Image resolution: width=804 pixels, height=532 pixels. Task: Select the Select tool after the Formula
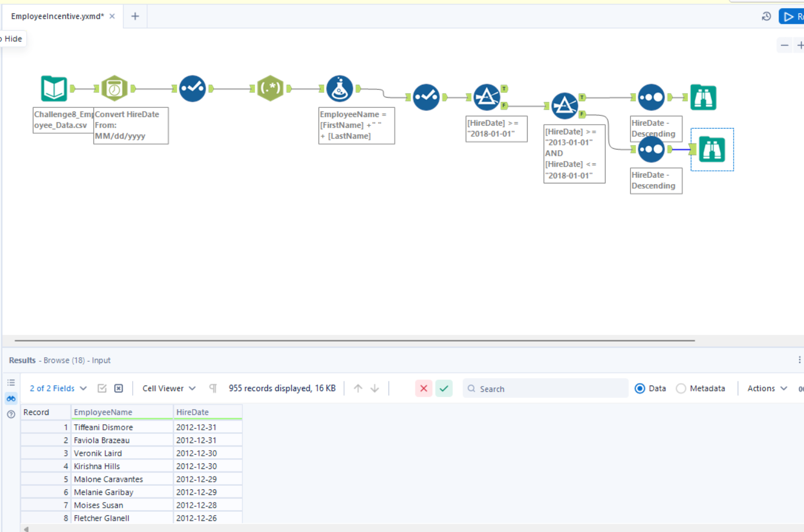(426, 98)
